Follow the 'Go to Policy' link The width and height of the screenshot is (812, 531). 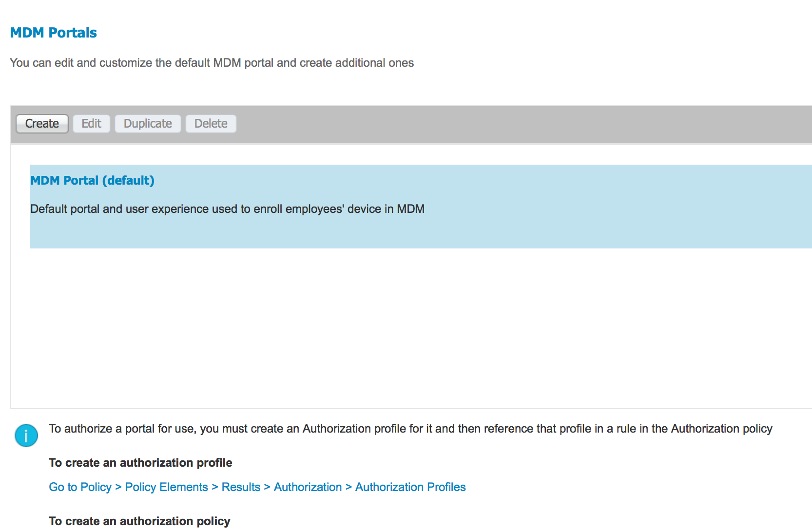(x=80, y=487)
